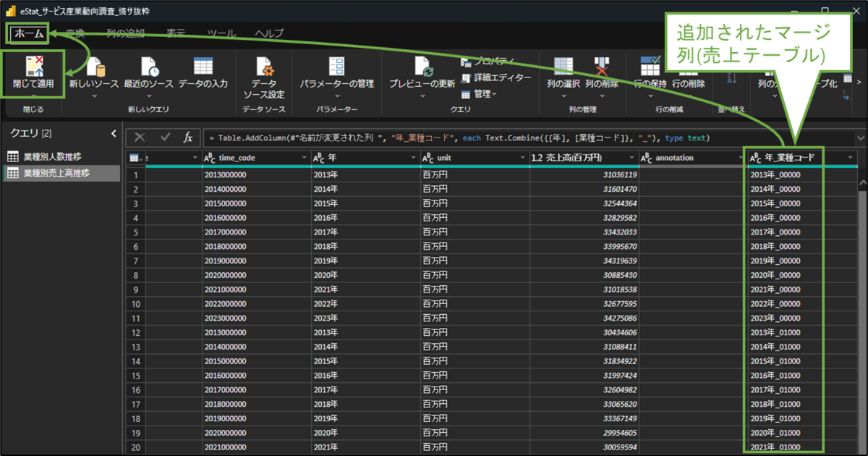
Task: Select the time_code column header
Action: [257, 157]
